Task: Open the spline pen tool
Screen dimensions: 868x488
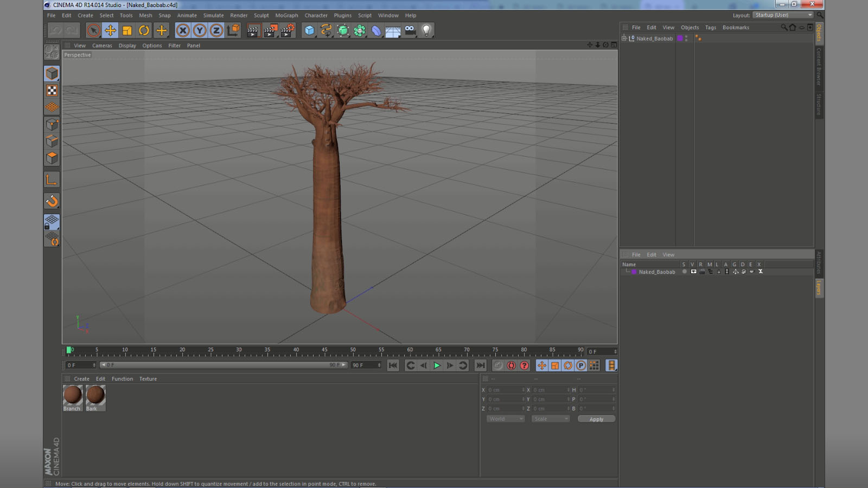Action: (x=326, y=30)
